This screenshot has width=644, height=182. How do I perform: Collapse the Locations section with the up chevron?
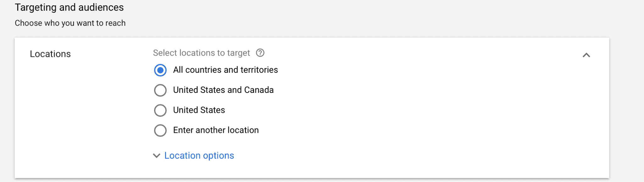click(x=586, y=55)
